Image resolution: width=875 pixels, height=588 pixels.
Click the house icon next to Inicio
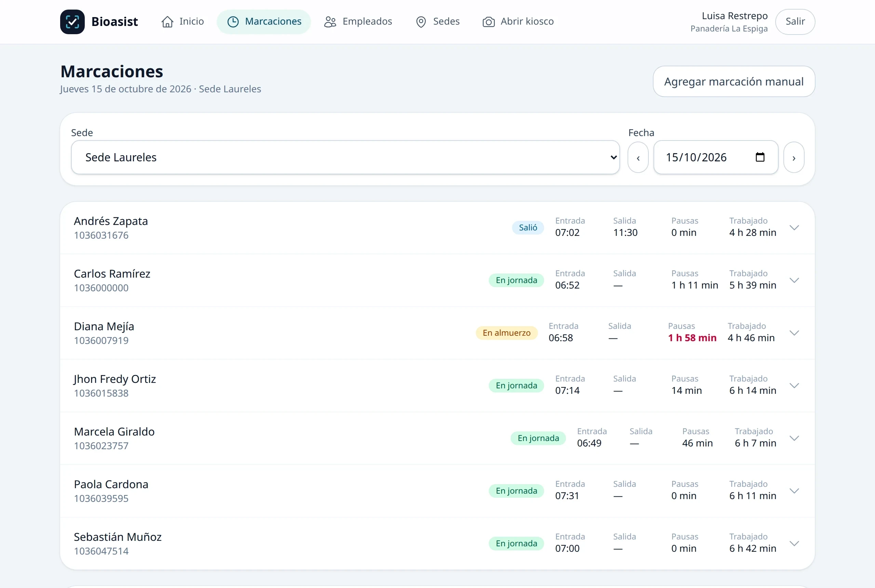[x=167, y=22]
